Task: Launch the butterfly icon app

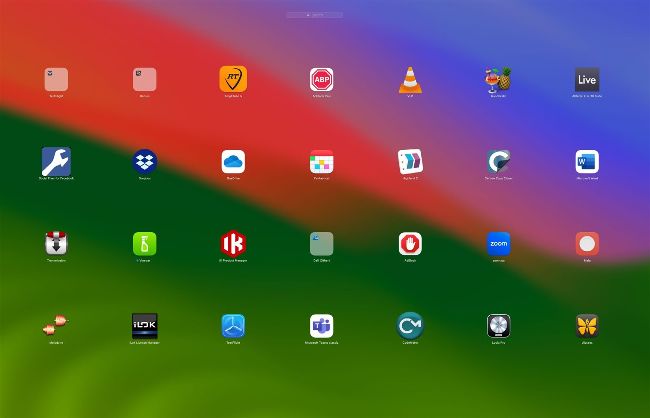Action: click(x=587, y=326)
